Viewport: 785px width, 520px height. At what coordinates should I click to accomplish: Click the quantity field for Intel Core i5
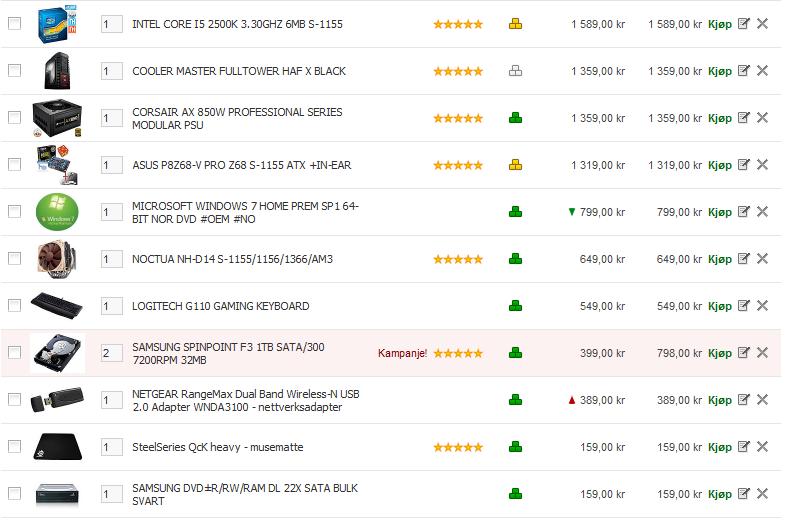click(112, 24)
